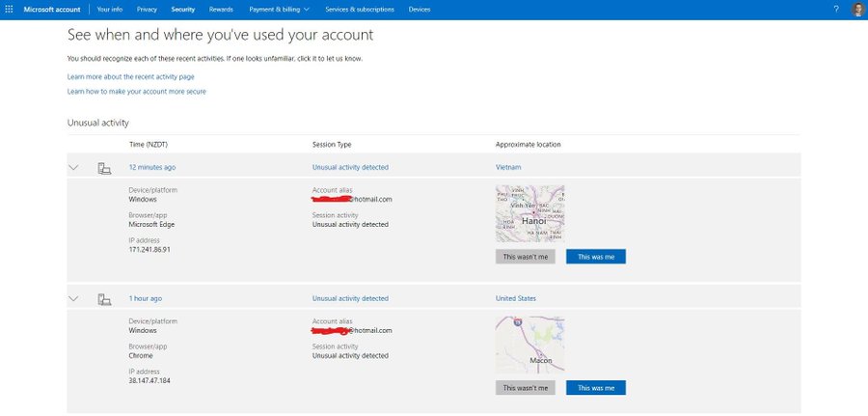Click 'This wasn't me' for Vietnam sign-in
The width and height of the screenshot is (868, 416).
tap(526, 257)
